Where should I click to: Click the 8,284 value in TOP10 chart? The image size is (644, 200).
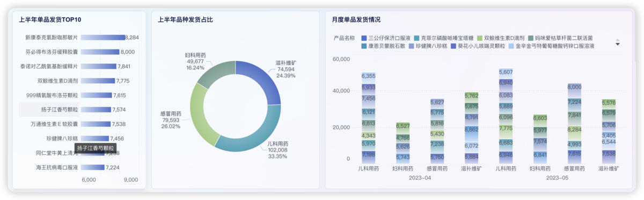tap(132, 38)
